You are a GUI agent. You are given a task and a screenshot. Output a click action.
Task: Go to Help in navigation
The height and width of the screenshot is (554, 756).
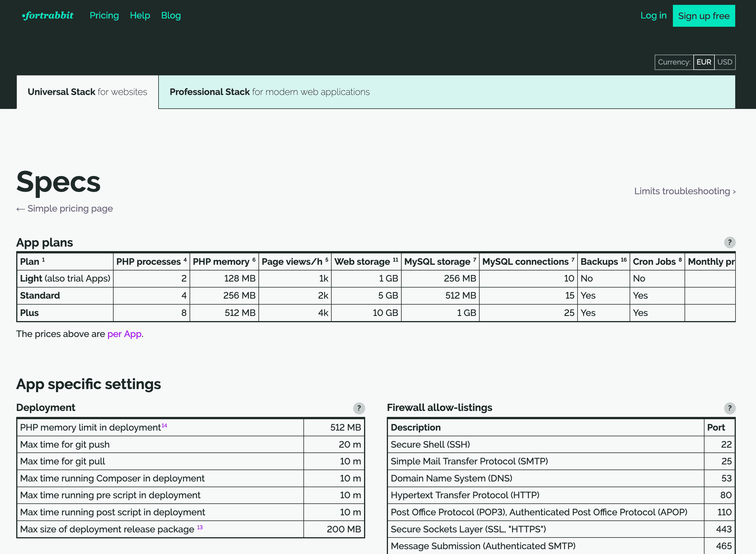139,15
